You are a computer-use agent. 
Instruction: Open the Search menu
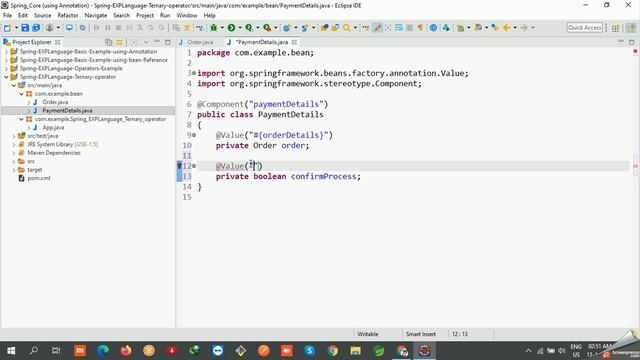[x=121, y=16]
